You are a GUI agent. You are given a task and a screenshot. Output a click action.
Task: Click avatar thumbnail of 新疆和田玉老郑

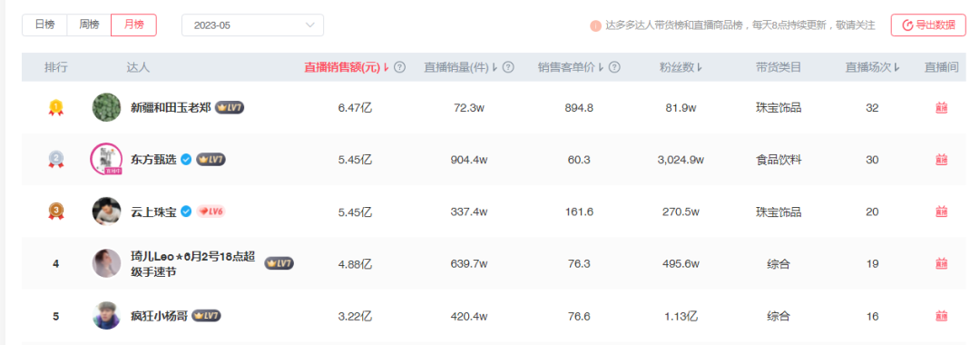click(x=106, y=108)
